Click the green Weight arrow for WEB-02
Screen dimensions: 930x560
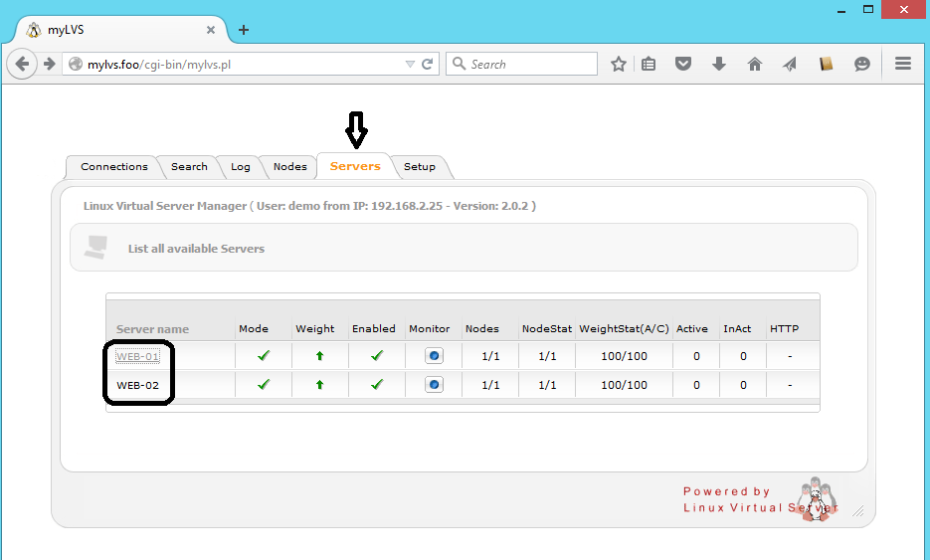pos(319,385)
